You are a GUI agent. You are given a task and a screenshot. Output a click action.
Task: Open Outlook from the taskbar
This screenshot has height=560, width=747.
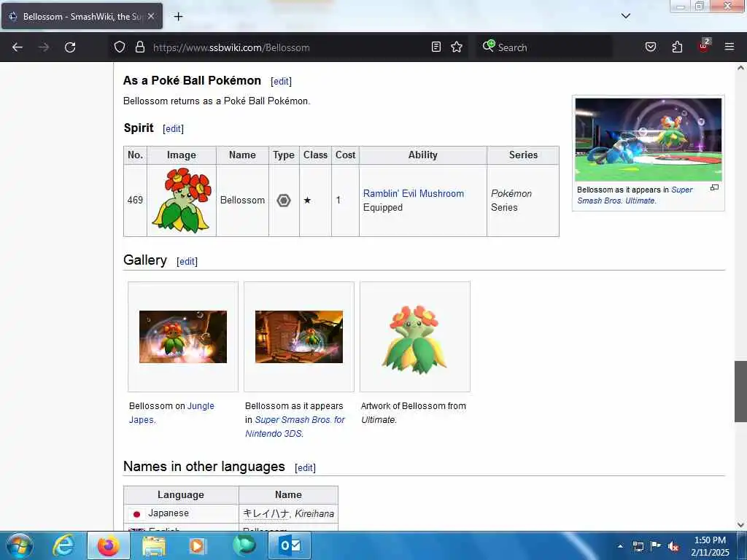click(x=290, y=545)
